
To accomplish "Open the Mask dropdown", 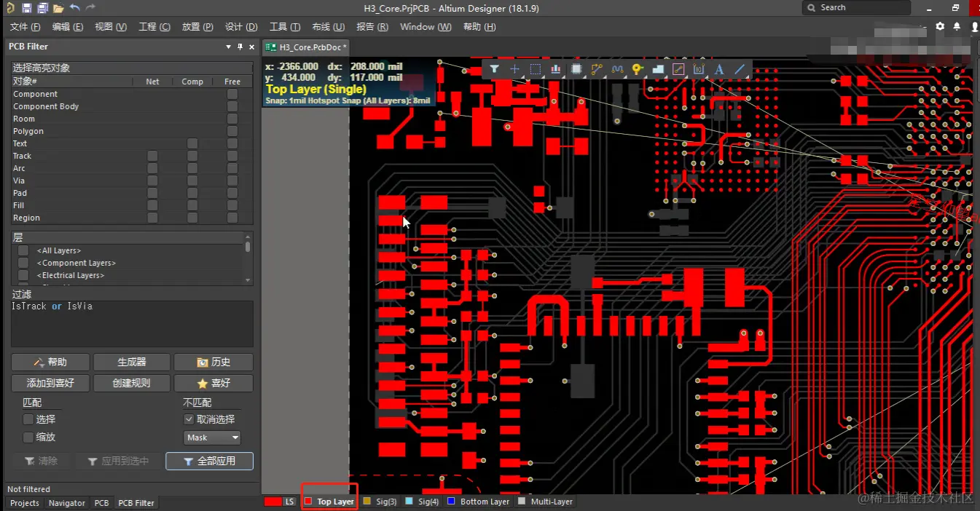I will (212, 437).
